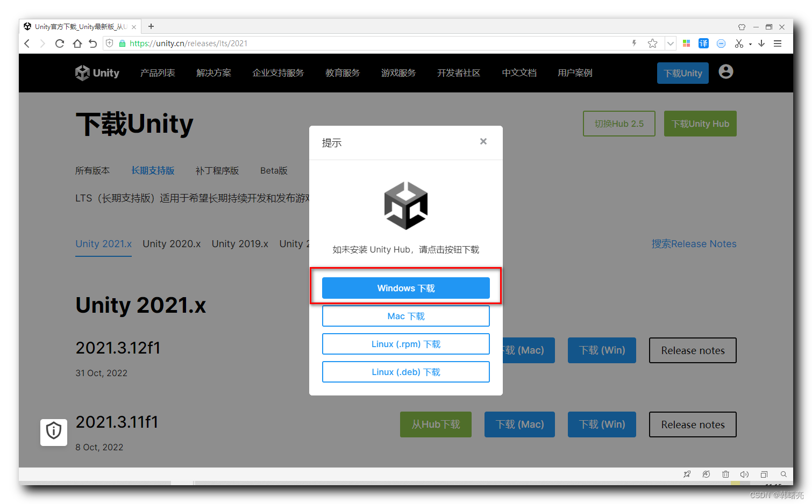Image resolution: width=812 pixels, height=504 pixels.
Task: Open the browser downloads arrow icon
Action: tap(761, 44)
